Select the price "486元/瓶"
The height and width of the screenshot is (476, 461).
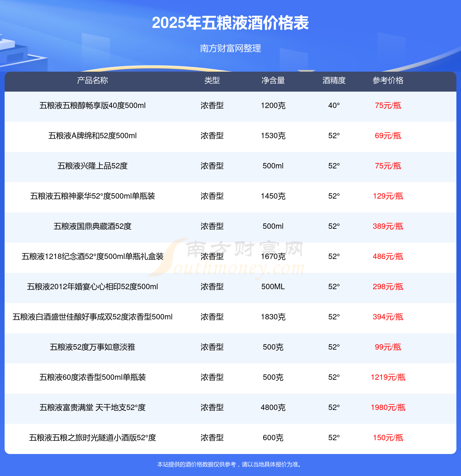click(x=388, y=256)
